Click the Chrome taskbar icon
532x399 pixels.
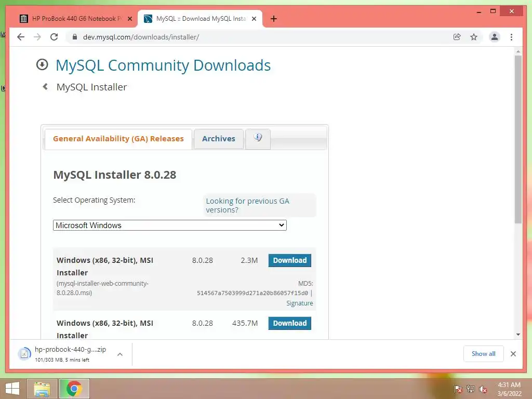pyautogui.click(x=74, y=389)
